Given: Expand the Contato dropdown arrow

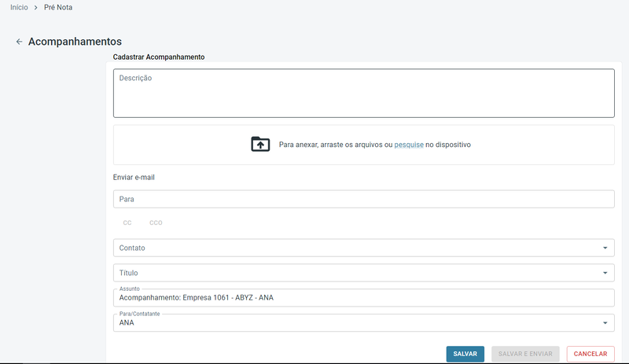Looking at the screenshot, I should tap(605, 248).
